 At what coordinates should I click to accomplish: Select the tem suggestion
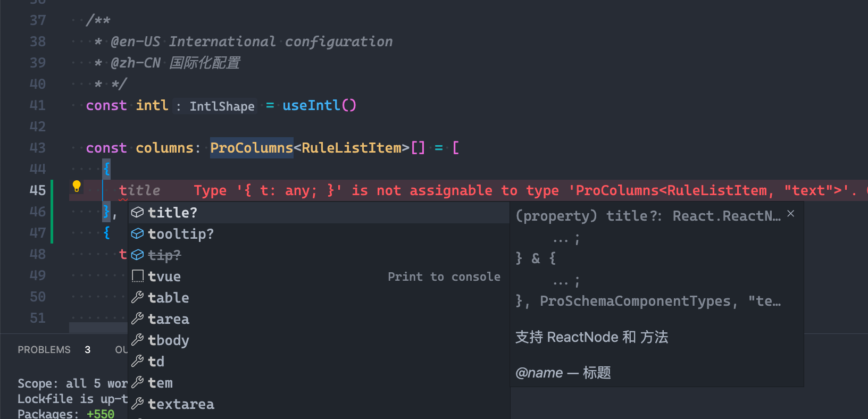pyautogui.click(x=160, y=382)
